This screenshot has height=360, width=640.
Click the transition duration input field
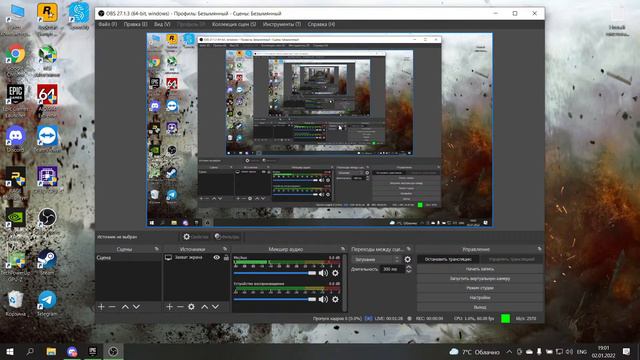[392, 269]
